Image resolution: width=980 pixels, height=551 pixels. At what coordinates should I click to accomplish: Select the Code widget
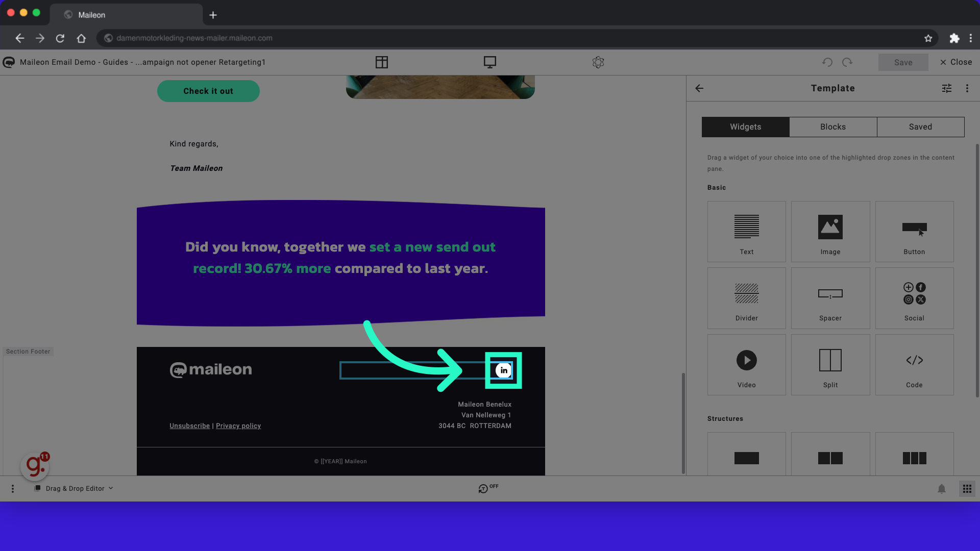(x=914, y=365)
